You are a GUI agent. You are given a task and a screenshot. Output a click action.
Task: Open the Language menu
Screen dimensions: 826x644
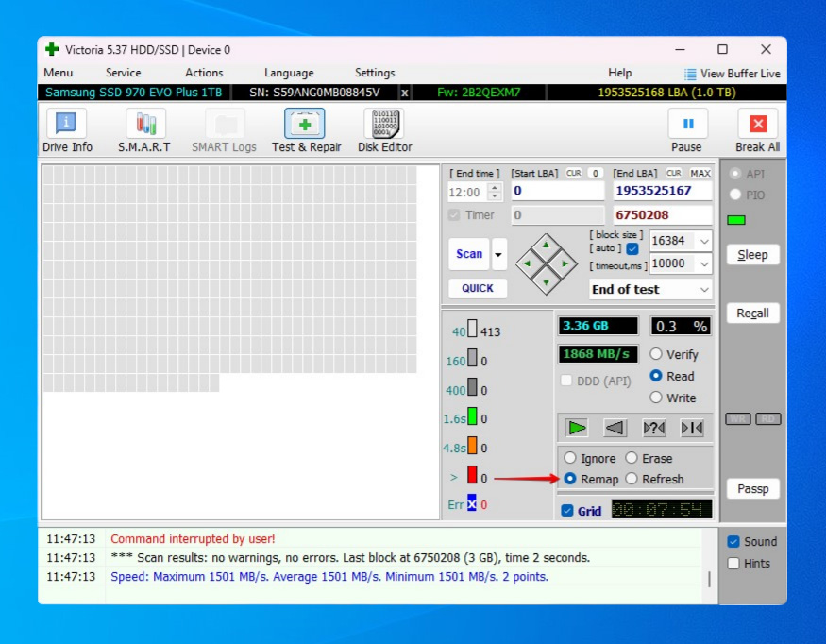click(x=289, y=73)
